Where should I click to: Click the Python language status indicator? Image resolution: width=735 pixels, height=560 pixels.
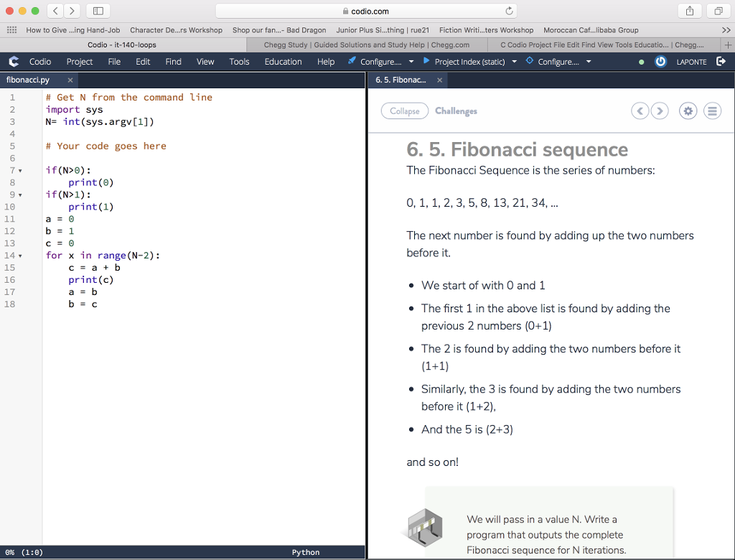tap(306, 553)
